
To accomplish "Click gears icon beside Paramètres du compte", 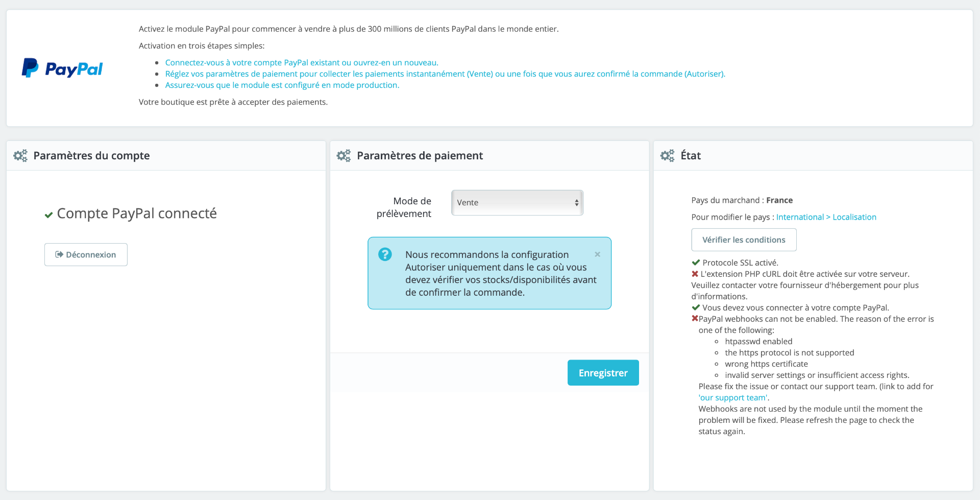I will (20, 156).
